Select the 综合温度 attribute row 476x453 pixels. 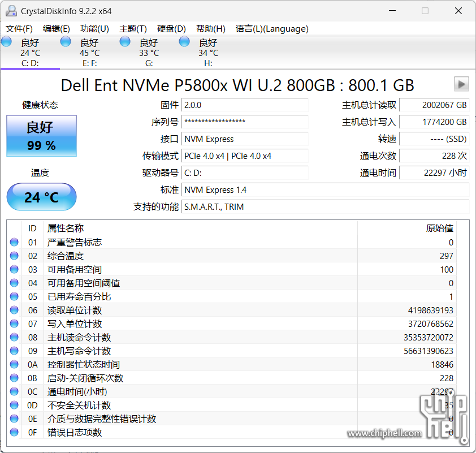tap(232, 256)
